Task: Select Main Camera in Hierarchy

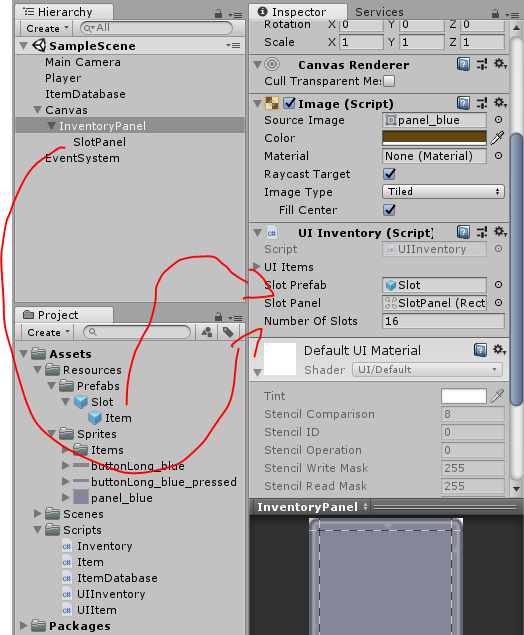Action: click(83, 62)
